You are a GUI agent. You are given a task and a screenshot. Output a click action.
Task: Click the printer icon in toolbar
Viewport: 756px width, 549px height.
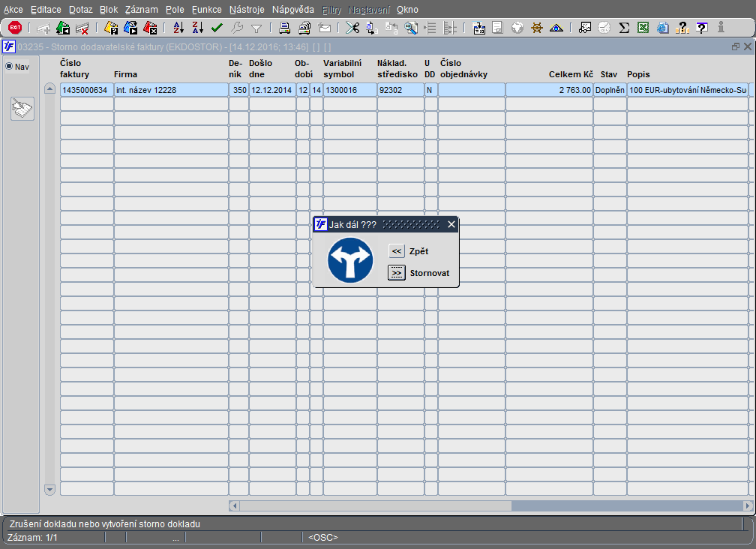(285, 28)
